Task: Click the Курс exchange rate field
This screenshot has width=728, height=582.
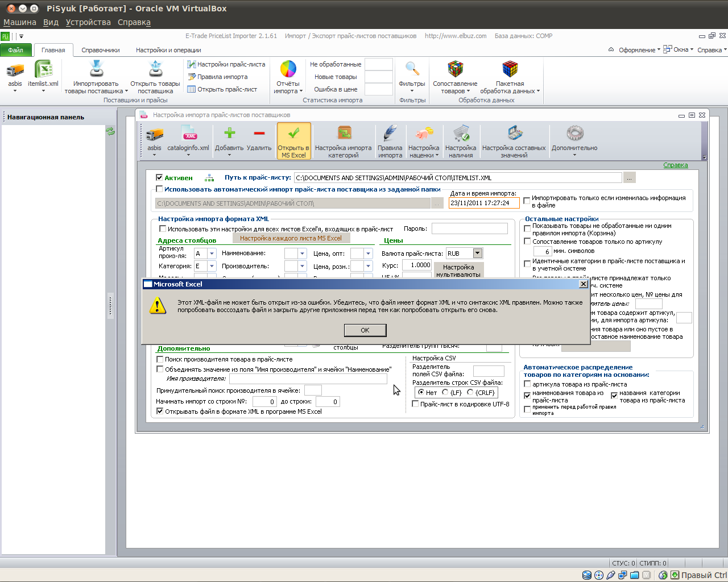Action: click(417, 265)
